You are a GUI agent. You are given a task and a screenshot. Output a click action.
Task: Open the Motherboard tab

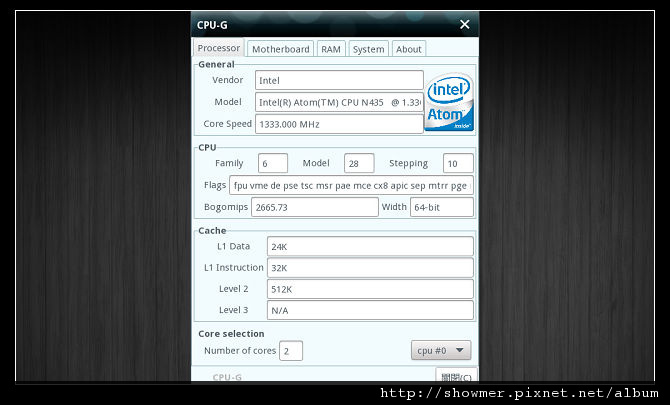coord(280,49)
